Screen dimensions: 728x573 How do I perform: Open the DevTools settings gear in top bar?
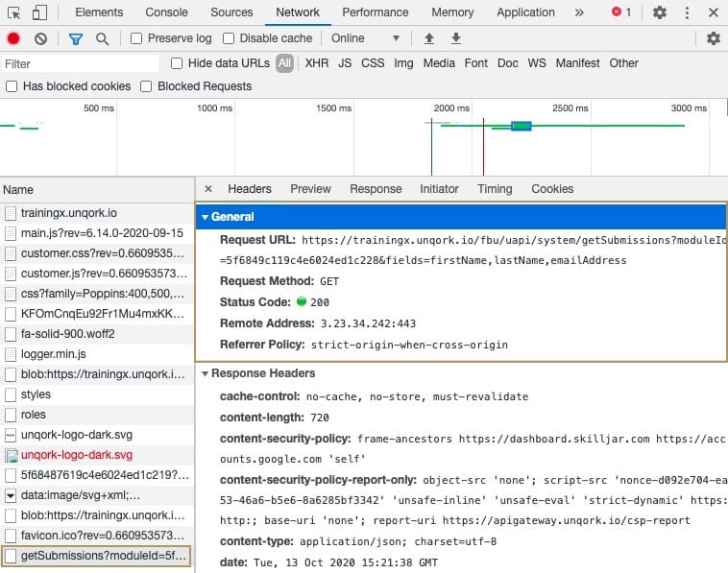pos(659,12)
